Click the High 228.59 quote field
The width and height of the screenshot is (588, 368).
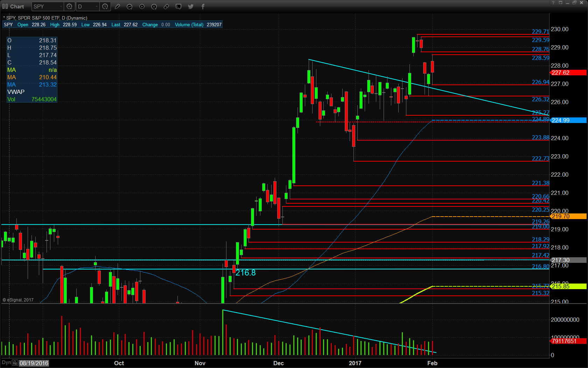coord(63,25)
